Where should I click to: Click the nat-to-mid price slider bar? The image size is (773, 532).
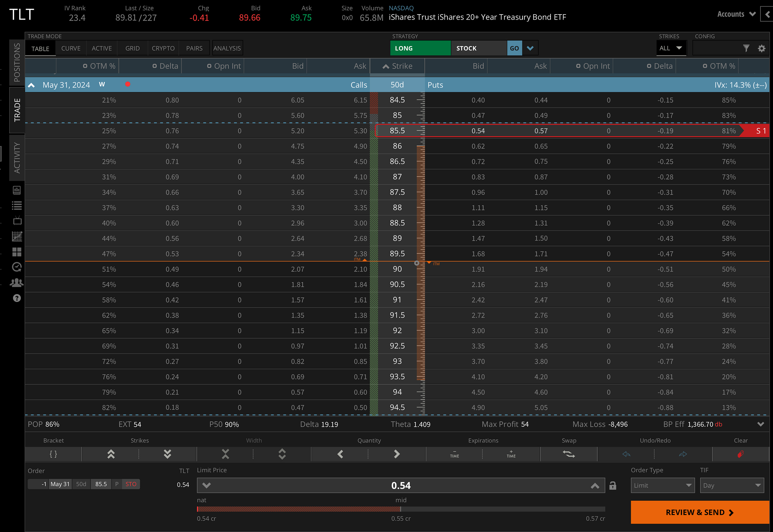pyautogui.click(x=299, y=509)
